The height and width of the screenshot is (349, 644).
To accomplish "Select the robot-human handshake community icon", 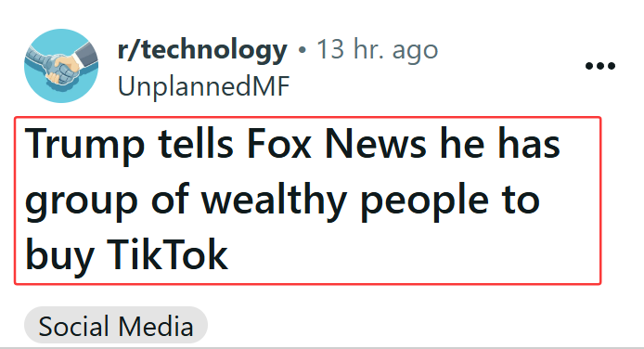I will [x=61, y=66].
